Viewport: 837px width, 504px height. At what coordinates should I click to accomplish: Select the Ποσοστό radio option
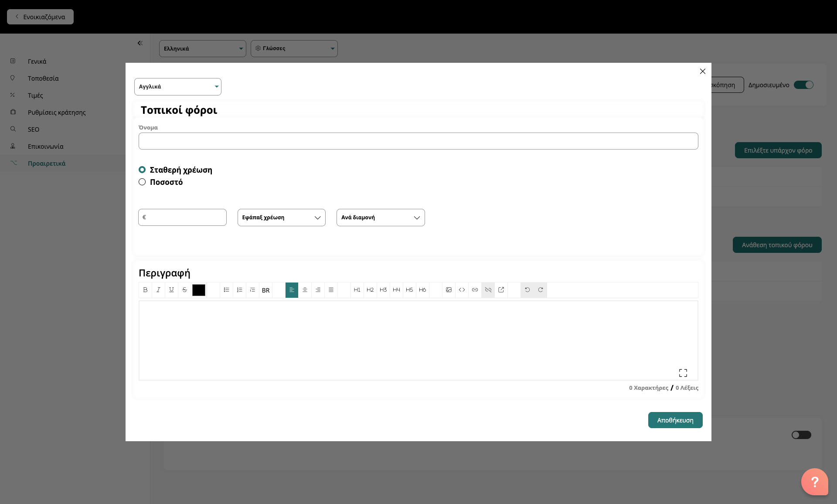click(142, 182)
